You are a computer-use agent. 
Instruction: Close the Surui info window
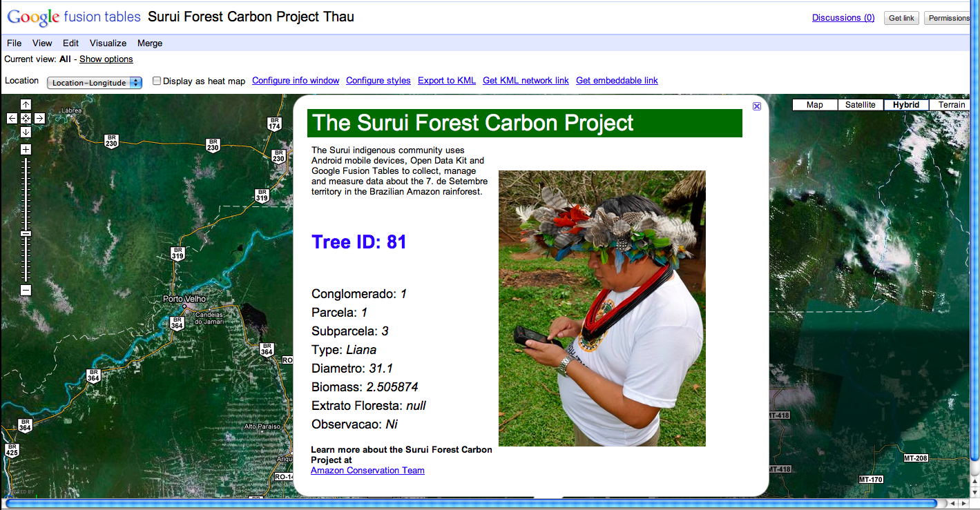[757, 106]
